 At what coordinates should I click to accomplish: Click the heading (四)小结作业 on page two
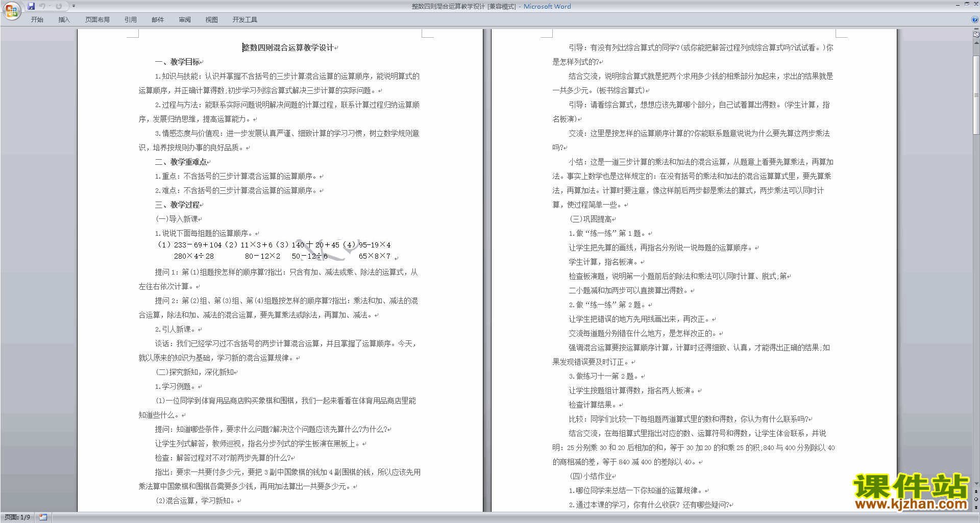[x=591, y=476]
